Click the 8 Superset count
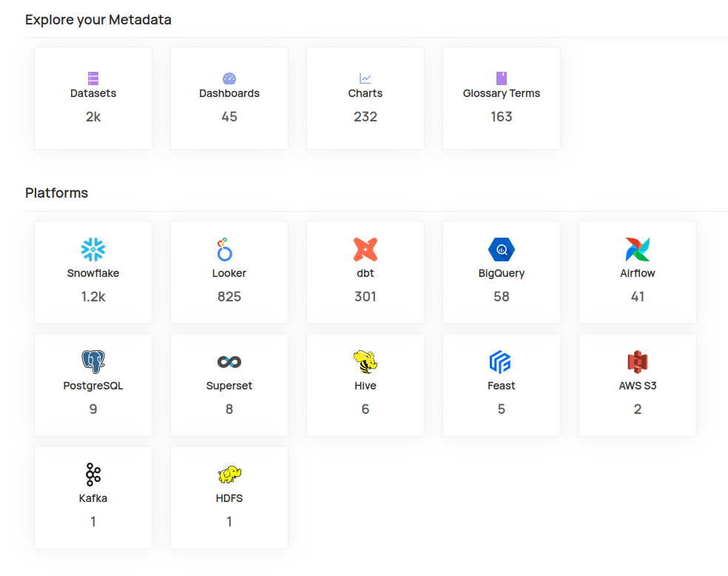728x576 pixels. (229, 409)
